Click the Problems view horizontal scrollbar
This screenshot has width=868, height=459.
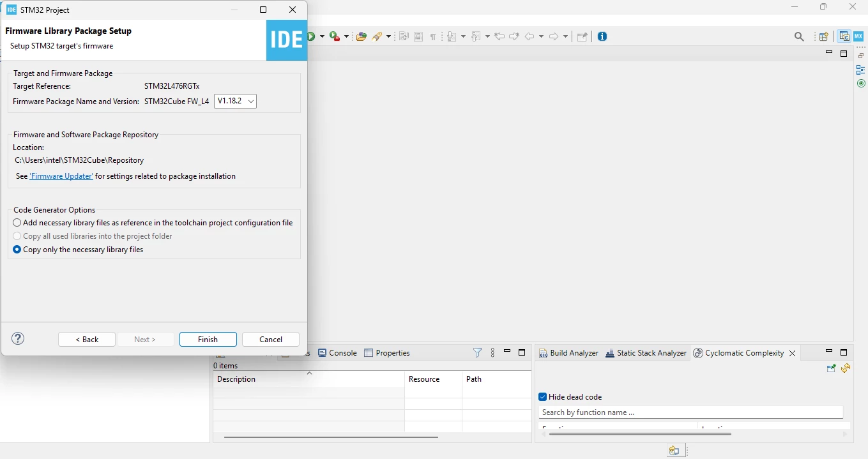[x=331, y=437]
